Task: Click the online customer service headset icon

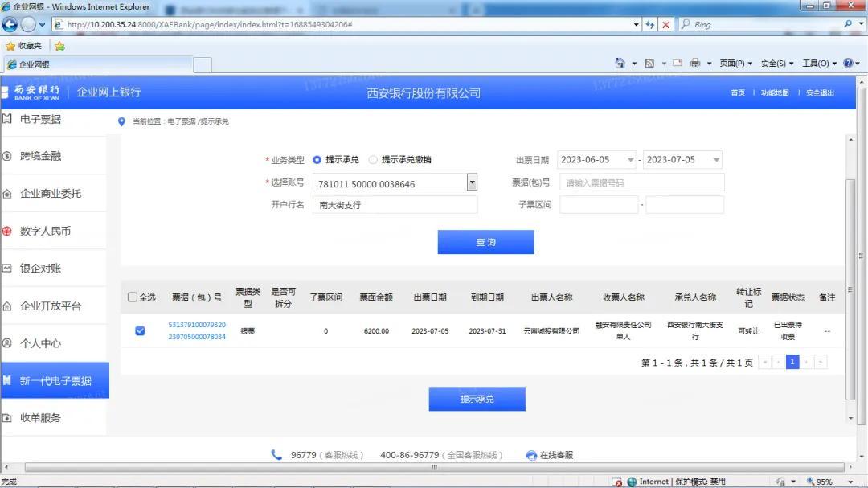Action: (531, 455)
